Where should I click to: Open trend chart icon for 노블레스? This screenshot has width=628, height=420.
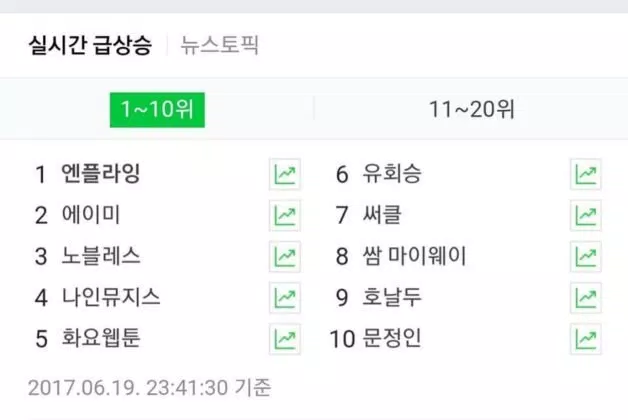[285, 257]
